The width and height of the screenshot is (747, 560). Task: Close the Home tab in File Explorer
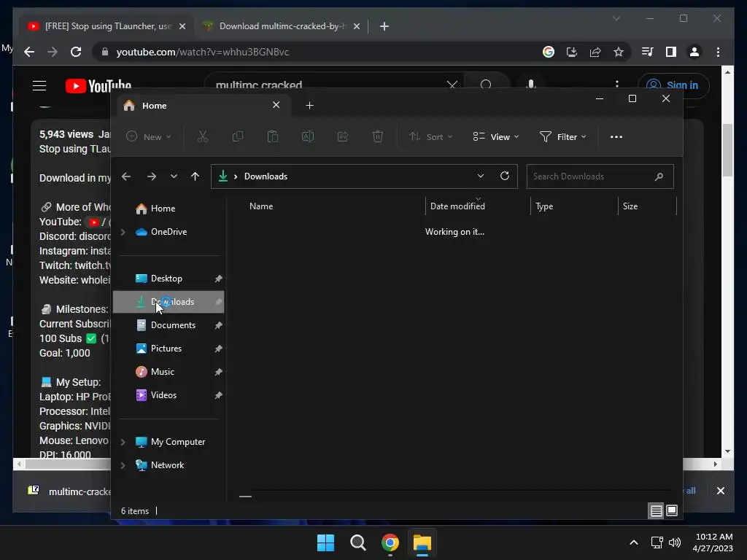point(276,105)
